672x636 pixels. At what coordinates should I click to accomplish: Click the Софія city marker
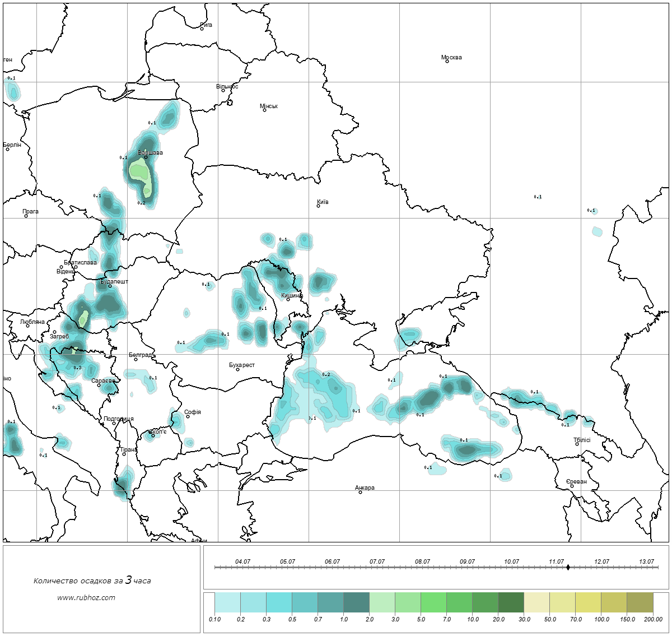pos(188,416)
